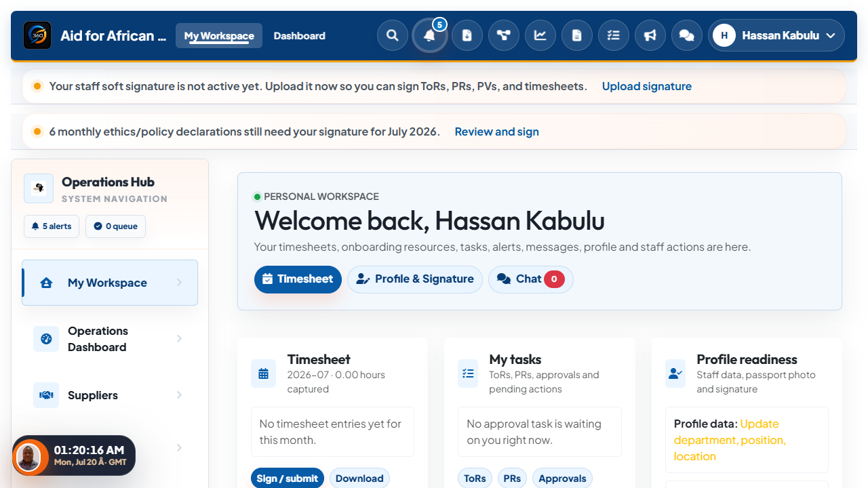Click the task checklist icon in header
868x488 pixels.
point(614,35)
